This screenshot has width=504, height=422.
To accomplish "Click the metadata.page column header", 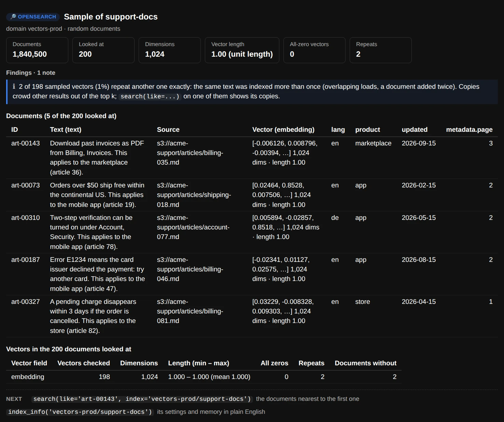I will click(x=470, y=130).
